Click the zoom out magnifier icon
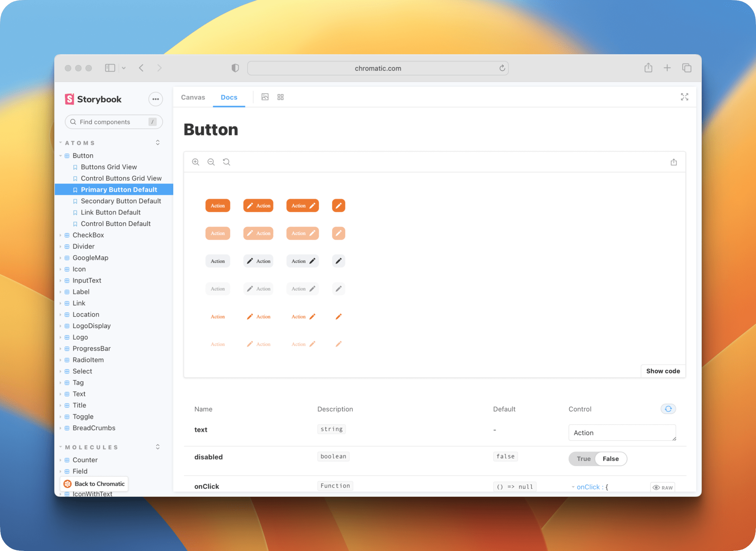756x551 pixels. point(211,162)
